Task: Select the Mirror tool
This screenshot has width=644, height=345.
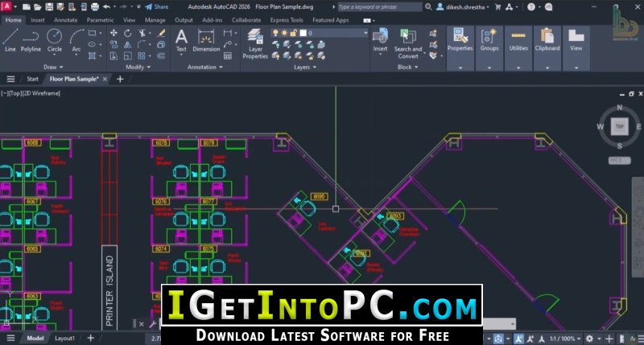Action: [x=128, y=44]
